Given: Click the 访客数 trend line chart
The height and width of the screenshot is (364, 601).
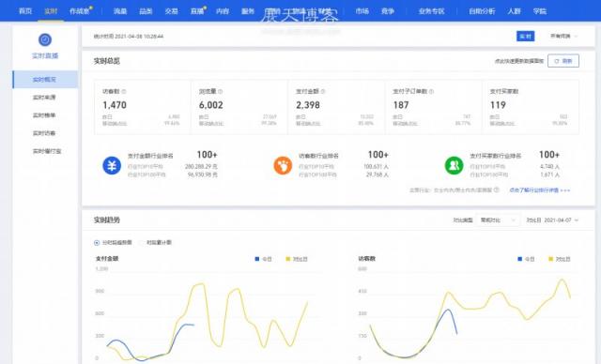Looking at the screenshot, I should click(468, 314).
